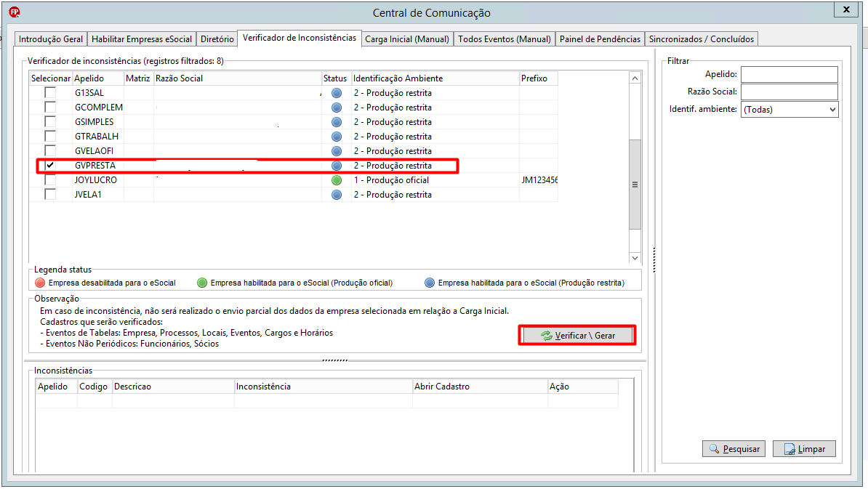
Task: Uncheck the GVPRESTA checkbox
Action: point(50,165)
